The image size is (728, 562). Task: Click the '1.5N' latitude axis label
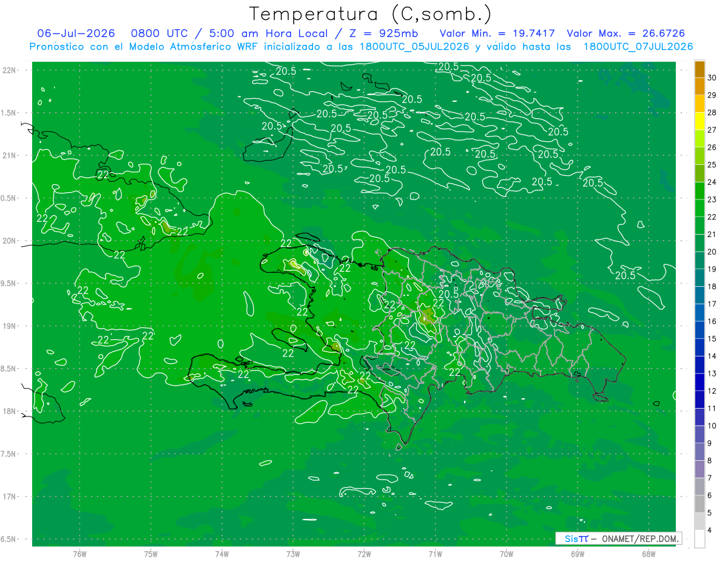coord(9,113)
